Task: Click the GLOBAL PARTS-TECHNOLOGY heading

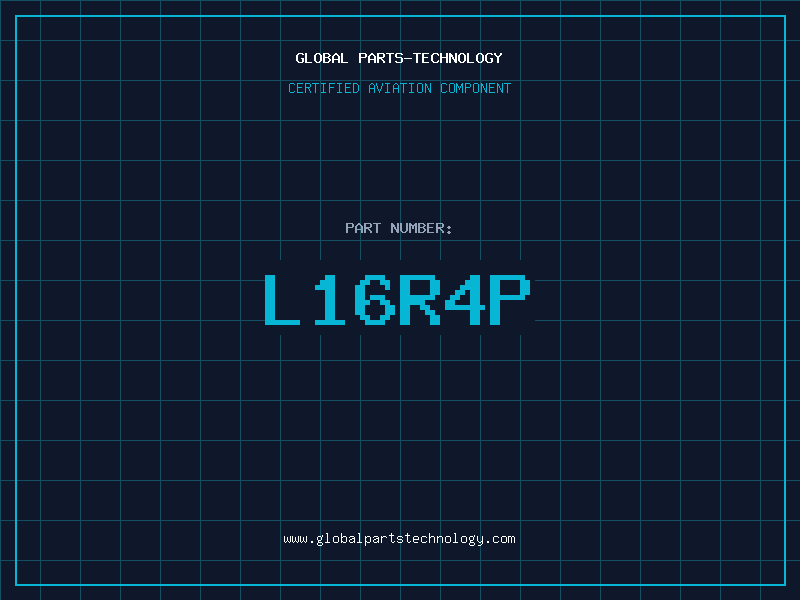Action: point(399,58)
